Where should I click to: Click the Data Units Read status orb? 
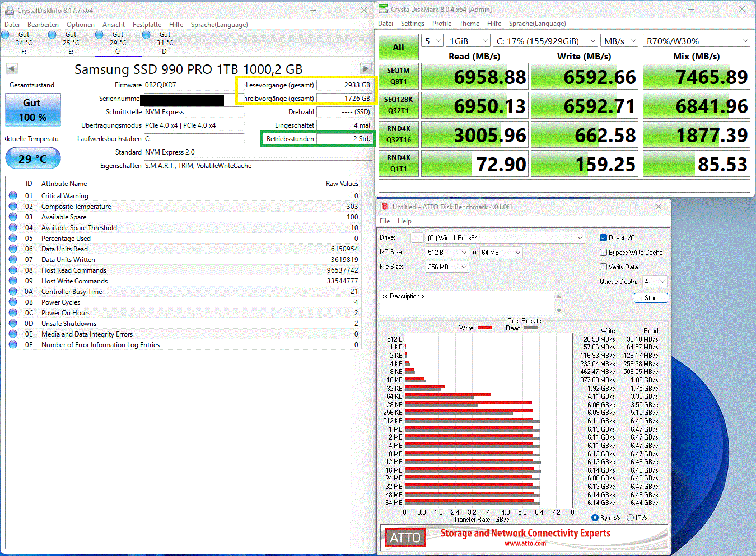13,249
